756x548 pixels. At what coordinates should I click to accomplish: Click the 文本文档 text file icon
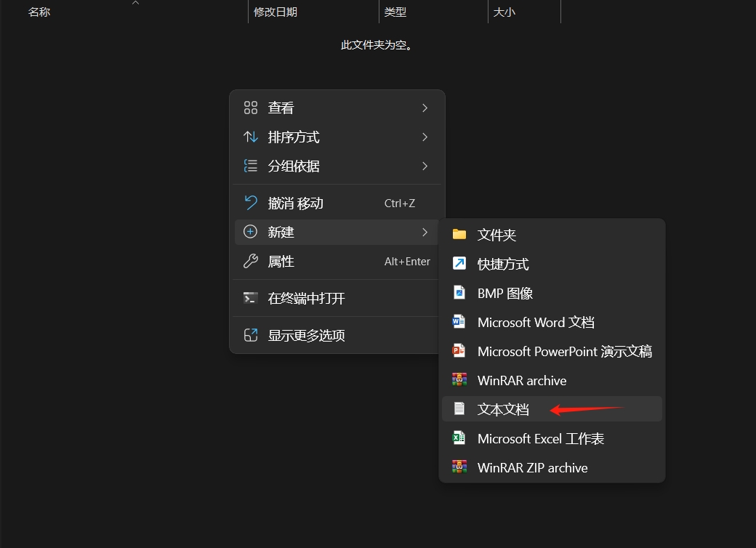pyautogui.click(x=459, y=408)
